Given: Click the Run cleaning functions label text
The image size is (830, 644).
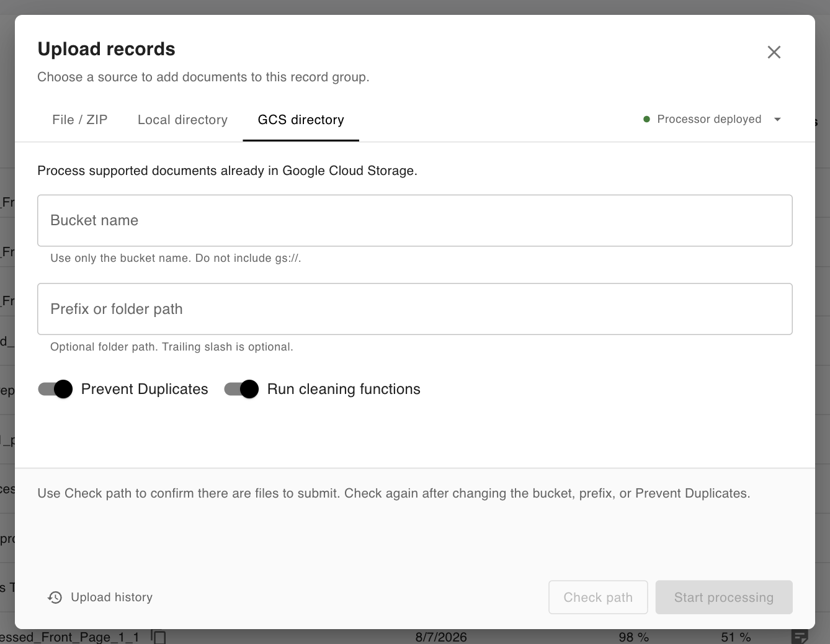Looking at the screenshot, I should (x=344, y=389).
